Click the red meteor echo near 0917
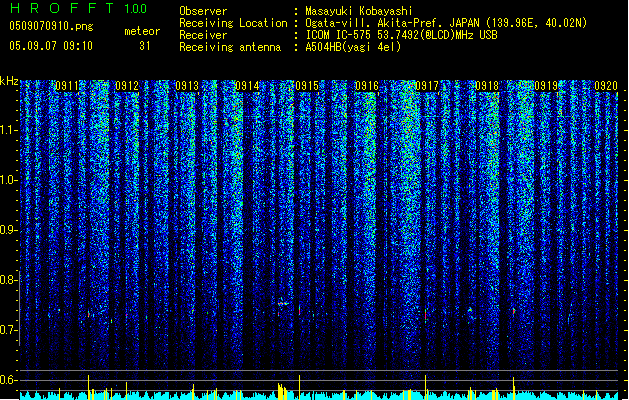Image resolution: width=629 pixels, height=400 pixels. point(426,314)
